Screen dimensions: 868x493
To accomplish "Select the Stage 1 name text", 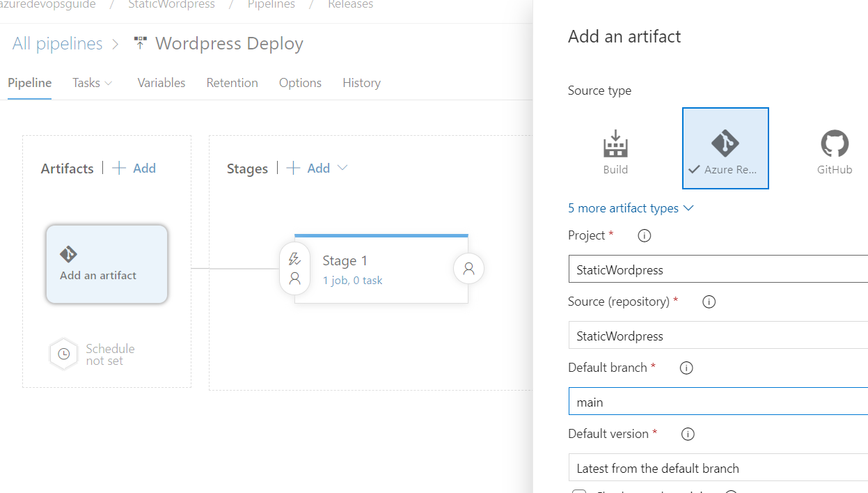I will pyautogui.click(x=345, y=261).
